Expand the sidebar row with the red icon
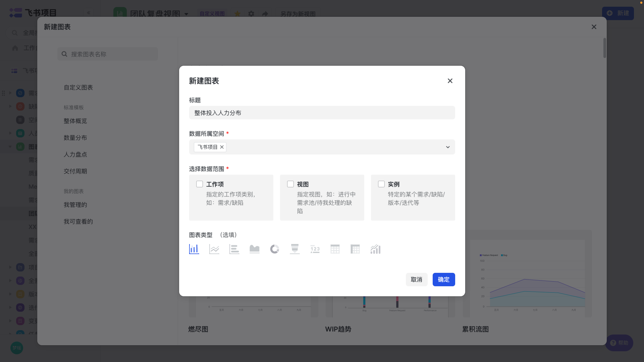 10,106
